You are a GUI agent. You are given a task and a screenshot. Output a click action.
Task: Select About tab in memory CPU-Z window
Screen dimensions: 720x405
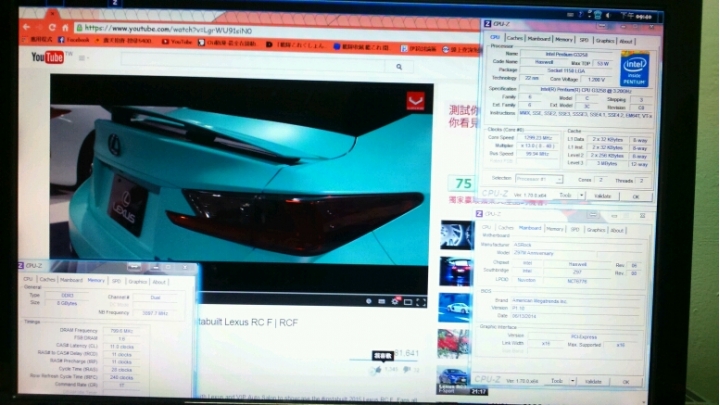click(159, 282)
